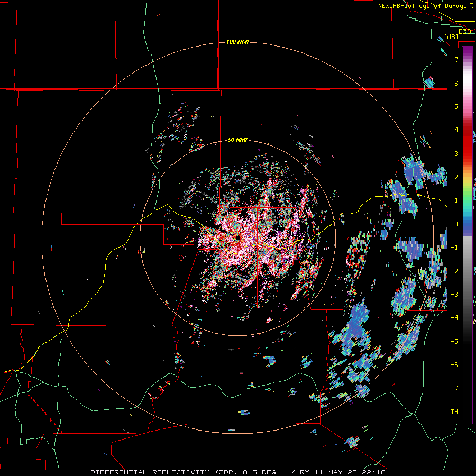Click the "0" value on the dB scale
This screenshot has width=476, height=476.
coord(456,224)
